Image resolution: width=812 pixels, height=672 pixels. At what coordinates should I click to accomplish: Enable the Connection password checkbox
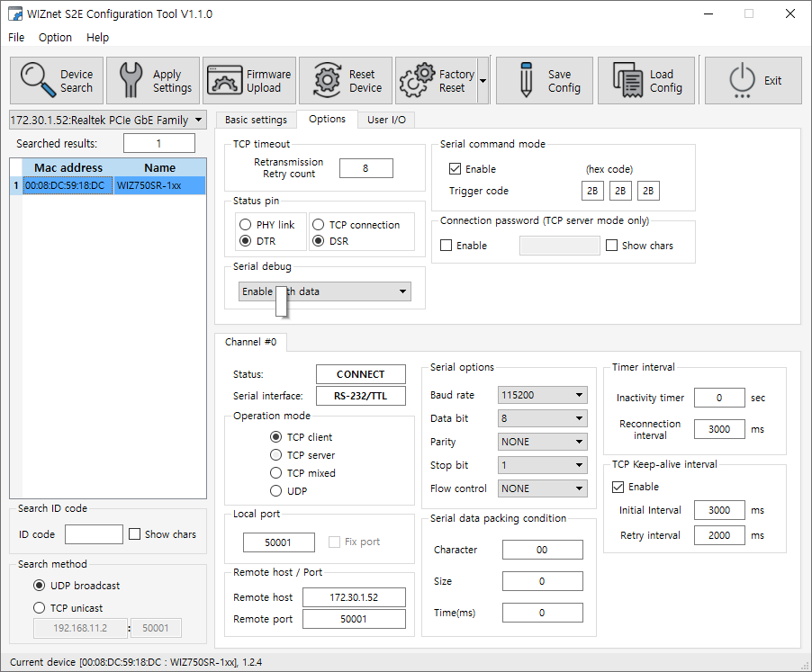pyautogui.click(x=446, y=246)
